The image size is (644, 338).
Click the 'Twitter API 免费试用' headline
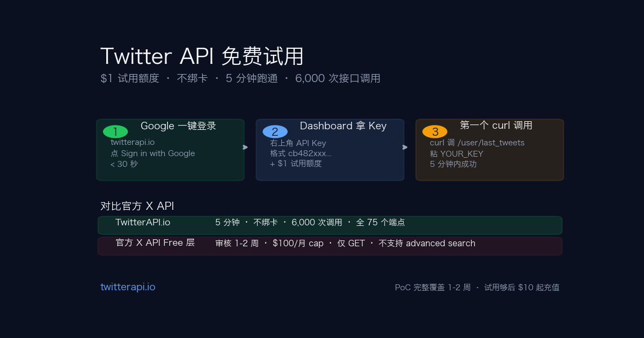202,56
